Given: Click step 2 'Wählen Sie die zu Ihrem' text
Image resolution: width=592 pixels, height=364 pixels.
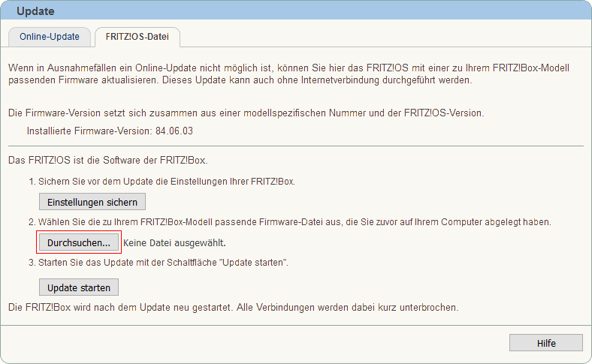Looking at the screenshot, I should (294, 222).
